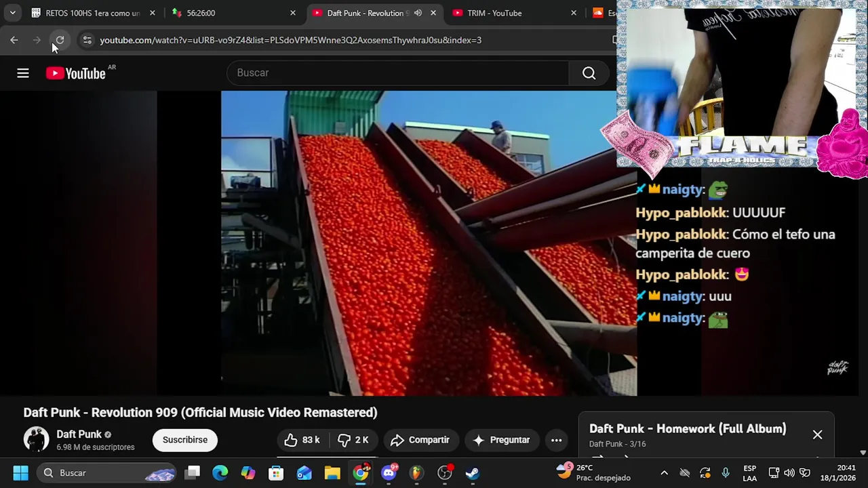Open Copilot from the taskbar
This screenshot has height=488, width=868.
coord(248,472)
